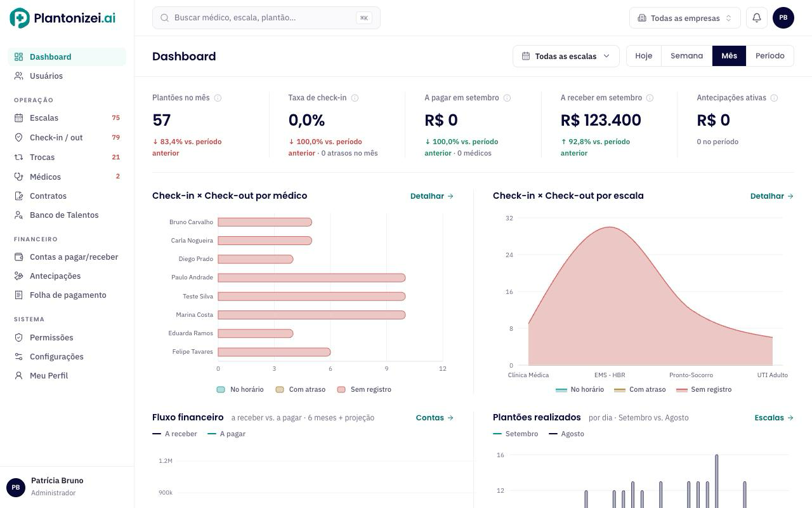Click the search magnifier icon
Viewport: 812px width, 508px height.
click(164, 18)
